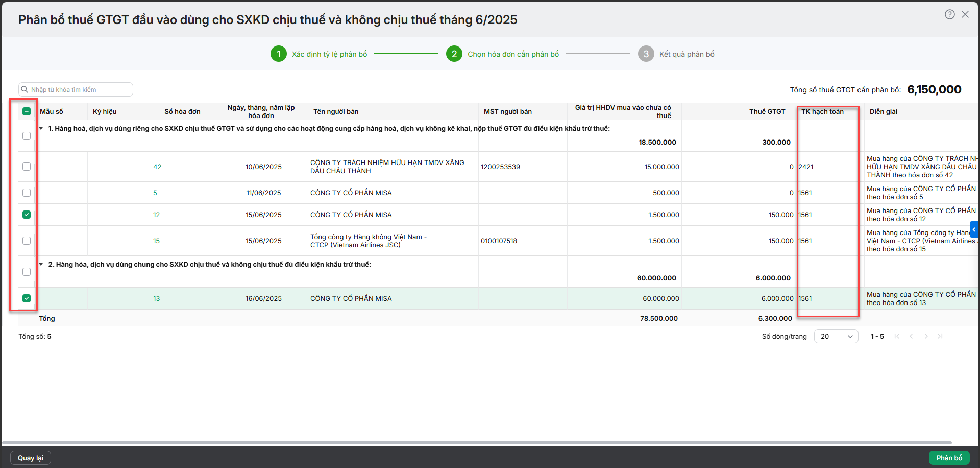
Task: Open invoice number 42 link
Action: (157, 167)
